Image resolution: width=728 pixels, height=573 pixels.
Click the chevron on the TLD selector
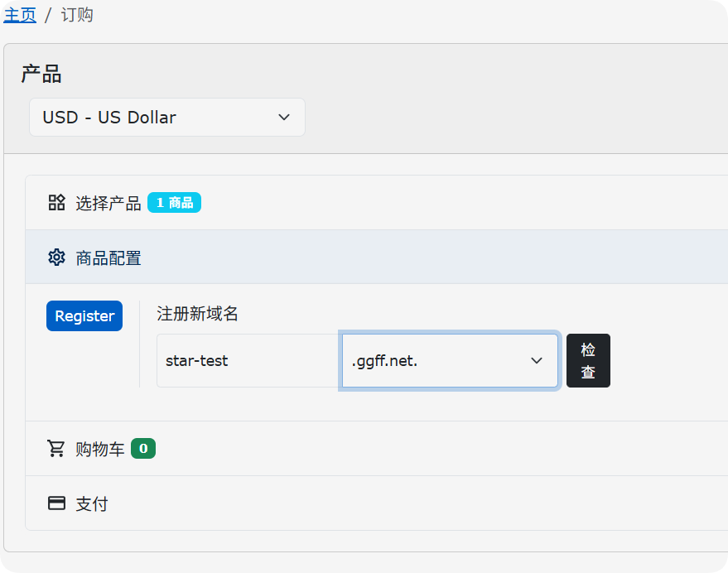click(x=536, y=360)
